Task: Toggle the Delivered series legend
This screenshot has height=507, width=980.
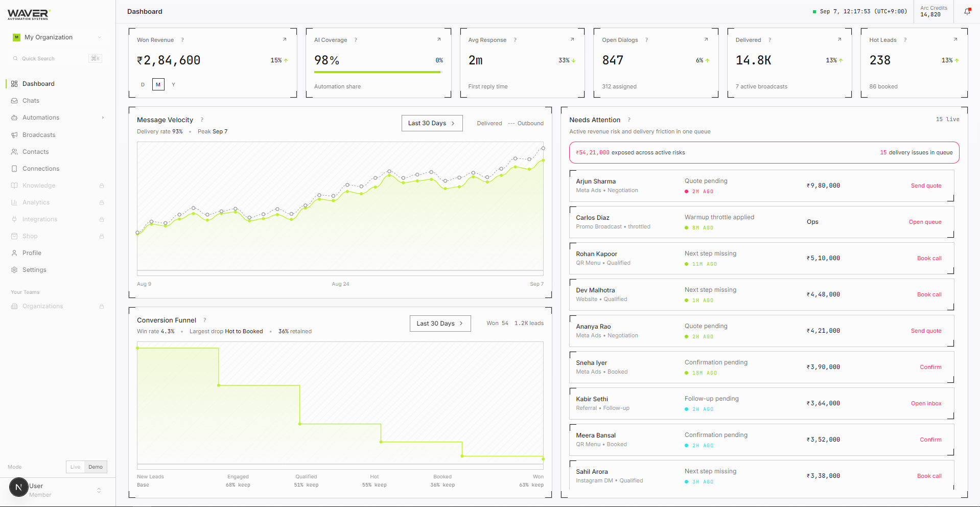Action: point(489,123)
